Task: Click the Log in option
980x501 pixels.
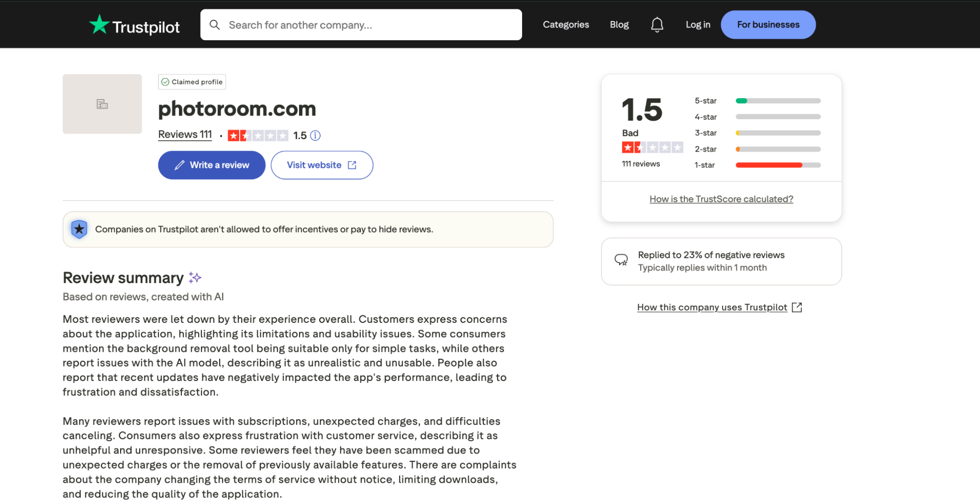Action: pyautogui.click(x=698, y=25)
